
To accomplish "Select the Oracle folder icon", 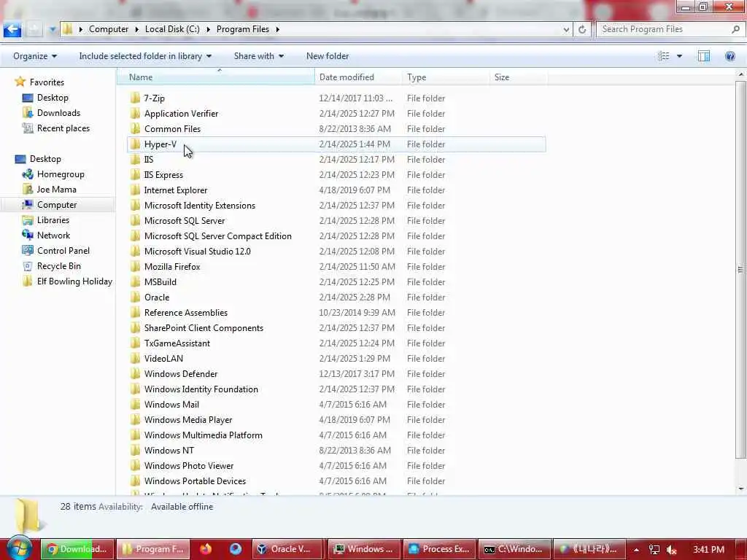I will (135, 297).
